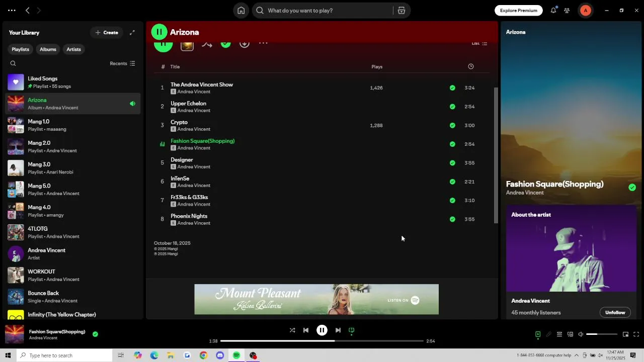Open the playback Queue
The image size is (644, 362).
click(559, 334)
